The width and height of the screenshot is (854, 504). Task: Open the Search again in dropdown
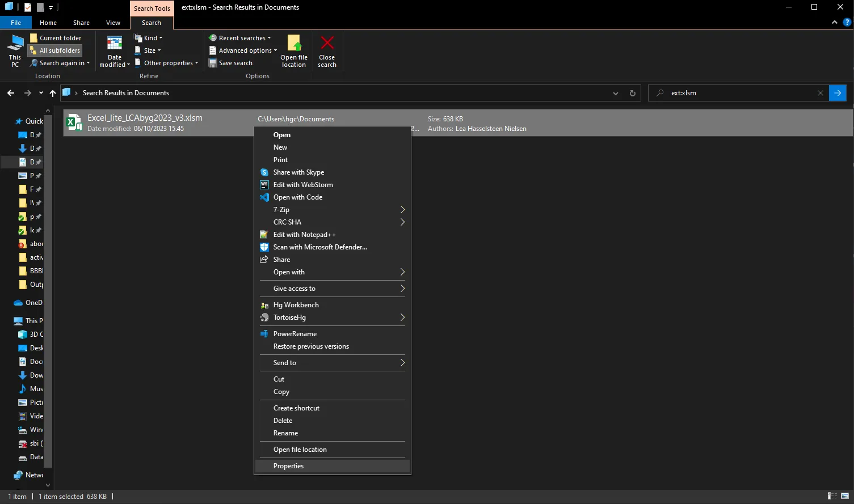[x=60, y=63]
